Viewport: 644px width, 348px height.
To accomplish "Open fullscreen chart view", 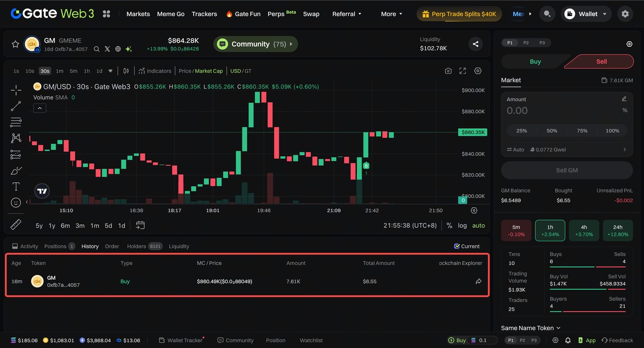I will tap(463, 71).
